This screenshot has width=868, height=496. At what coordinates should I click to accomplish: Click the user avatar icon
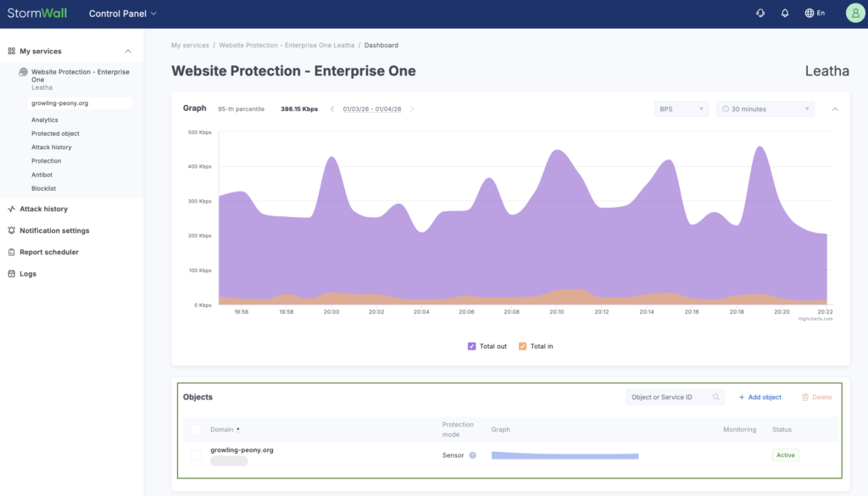[854, 13]
